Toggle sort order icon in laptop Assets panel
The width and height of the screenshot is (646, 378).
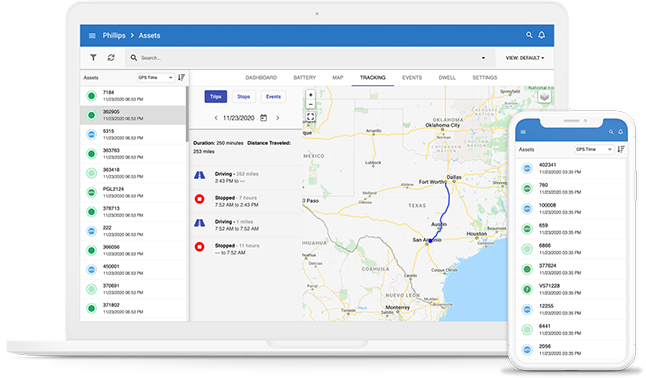click(181, 77)
